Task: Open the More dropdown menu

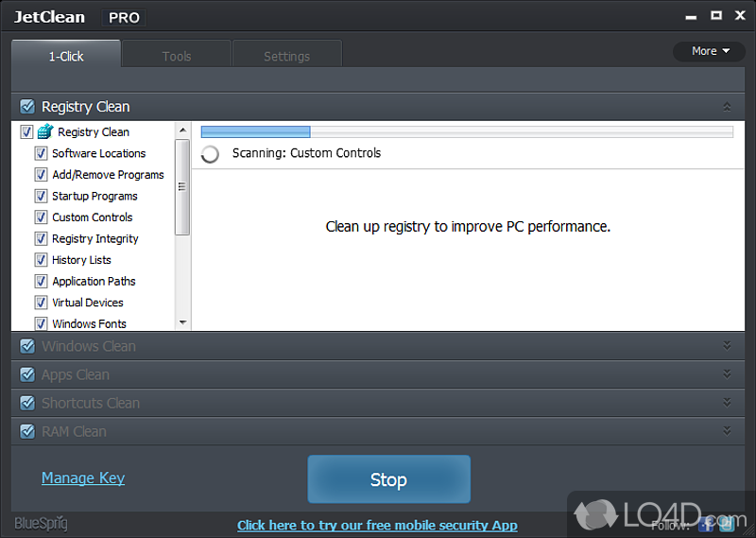Action: coord(710,51)
